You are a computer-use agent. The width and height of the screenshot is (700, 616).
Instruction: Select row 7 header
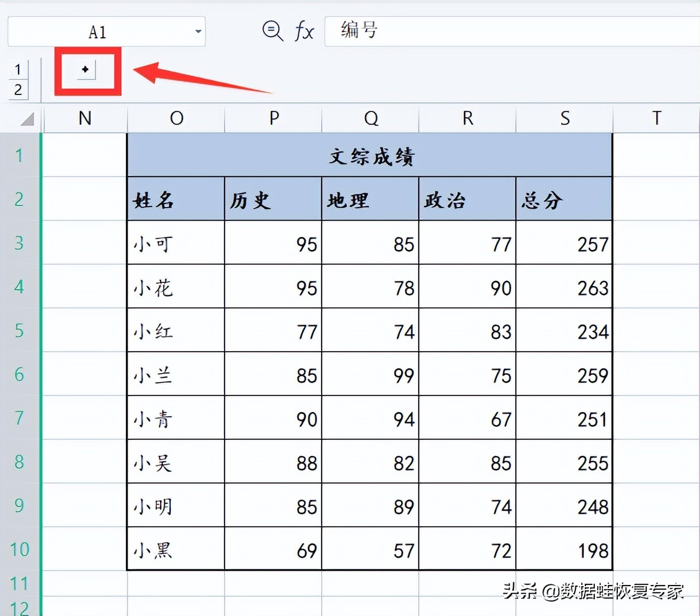(x=20, y=418)
